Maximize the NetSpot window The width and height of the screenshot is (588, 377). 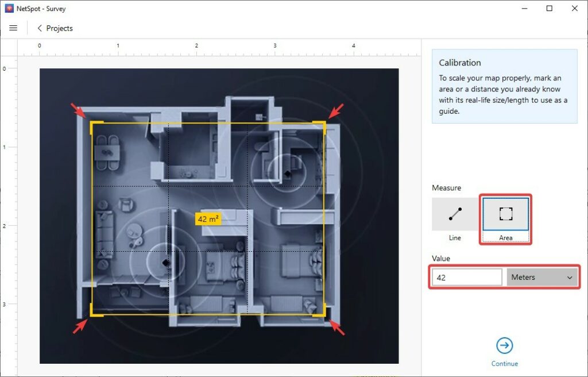pos(550,8)
